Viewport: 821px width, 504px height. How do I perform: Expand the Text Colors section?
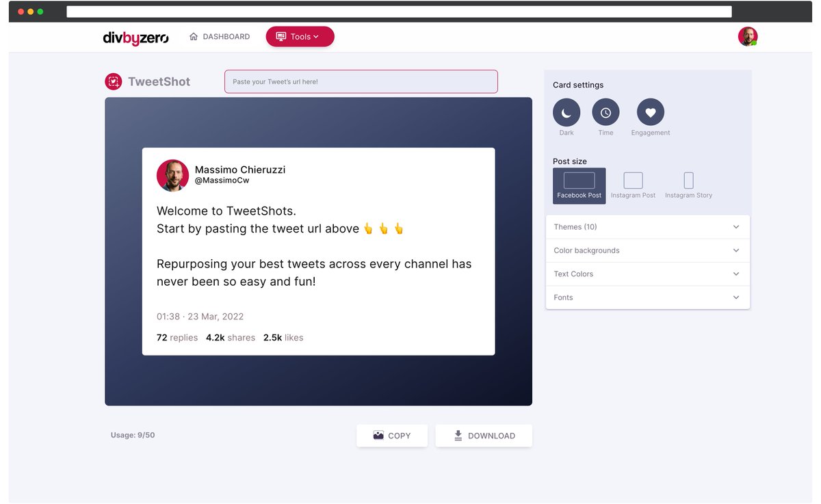pyautogui.click(x=647, y=274)
